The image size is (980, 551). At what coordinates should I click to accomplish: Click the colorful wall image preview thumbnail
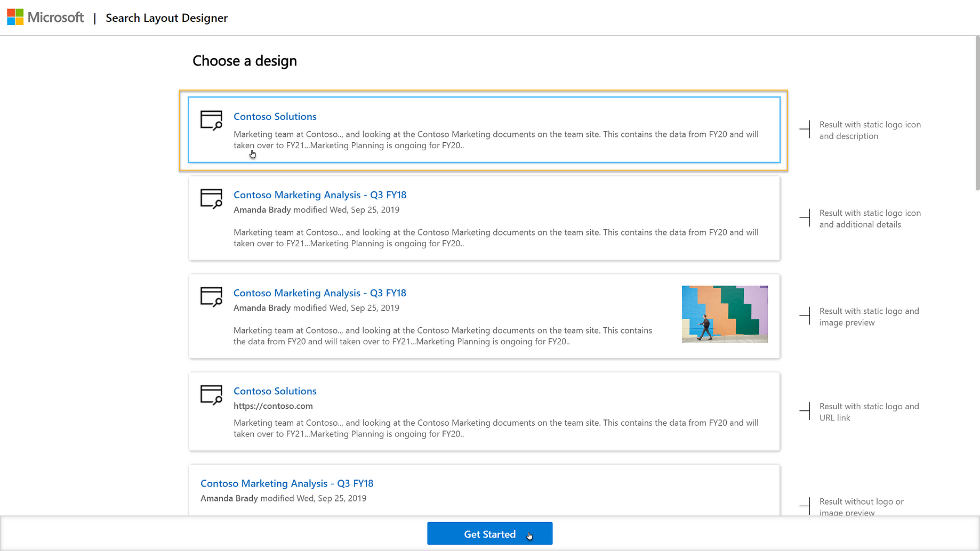point(725,314)
